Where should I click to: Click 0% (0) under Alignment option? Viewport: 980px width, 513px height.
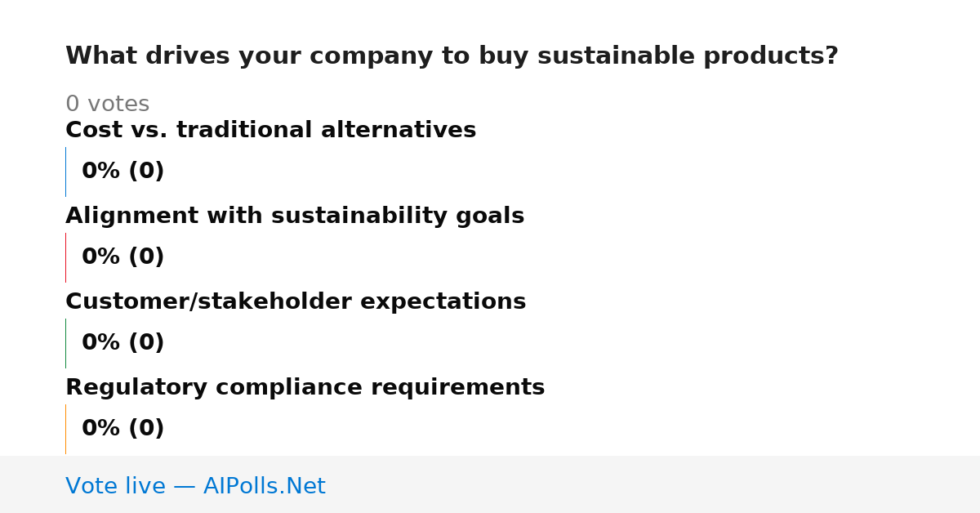pos(122,257)
